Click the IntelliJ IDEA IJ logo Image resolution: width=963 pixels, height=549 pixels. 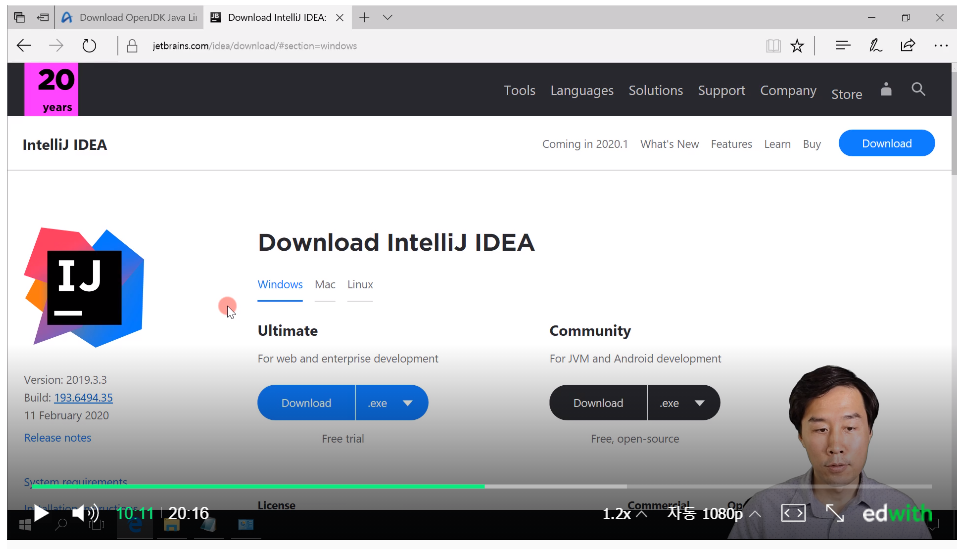pos(84,287)
